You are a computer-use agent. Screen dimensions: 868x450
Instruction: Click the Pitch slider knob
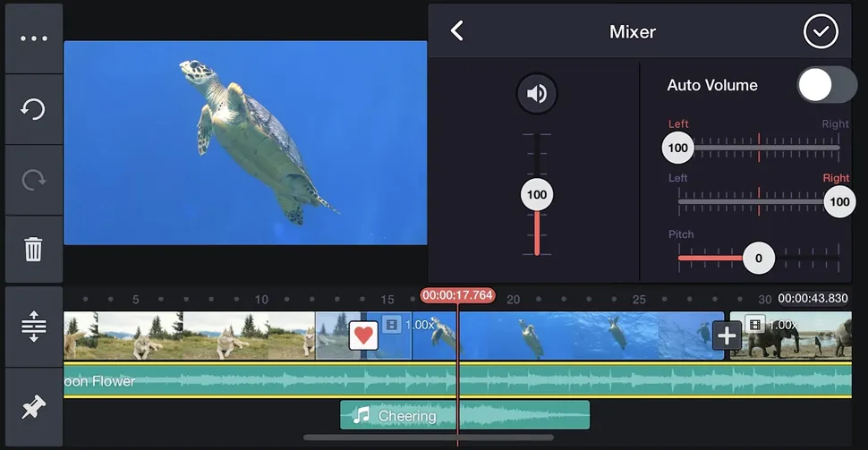pos(759,259)
